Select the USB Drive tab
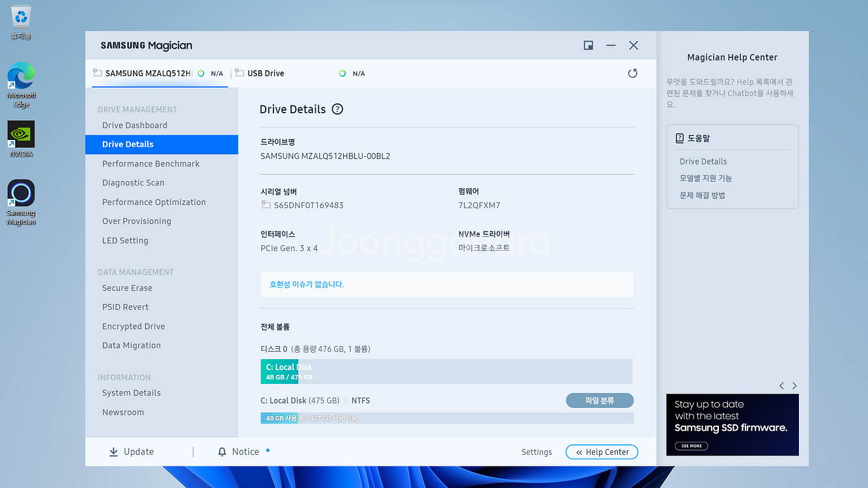Viewport: 868px width, 488px height. click(300, 74)
